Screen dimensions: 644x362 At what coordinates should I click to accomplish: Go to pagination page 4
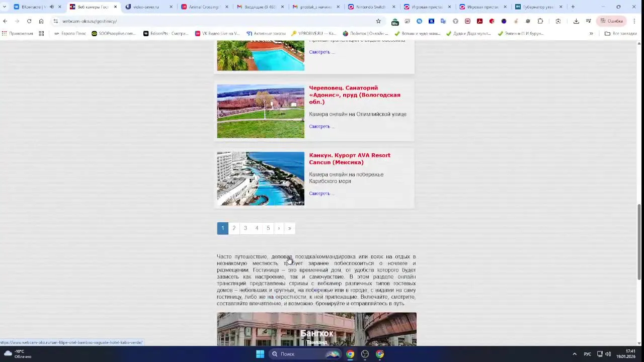(257, 228)
